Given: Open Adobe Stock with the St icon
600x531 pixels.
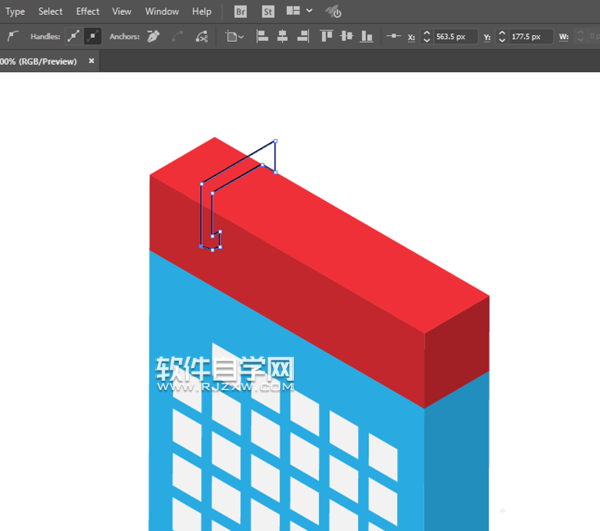Looking at the screenshot, I should click(268, 12).
